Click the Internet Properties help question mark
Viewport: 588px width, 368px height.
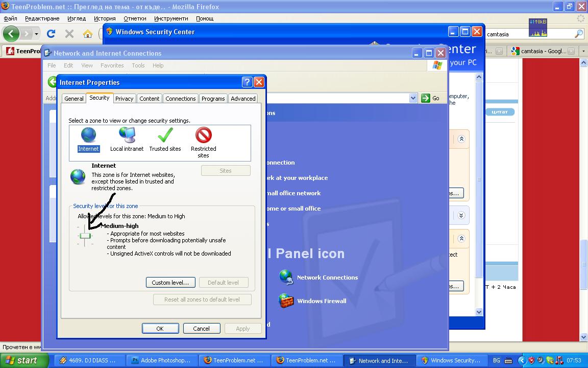pos(247,82)
